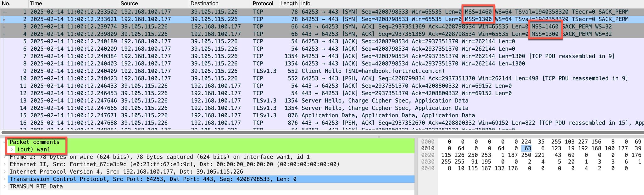Select the Client Hello packet 9
This screenshot has width=644, height=195.
point(322,71)
